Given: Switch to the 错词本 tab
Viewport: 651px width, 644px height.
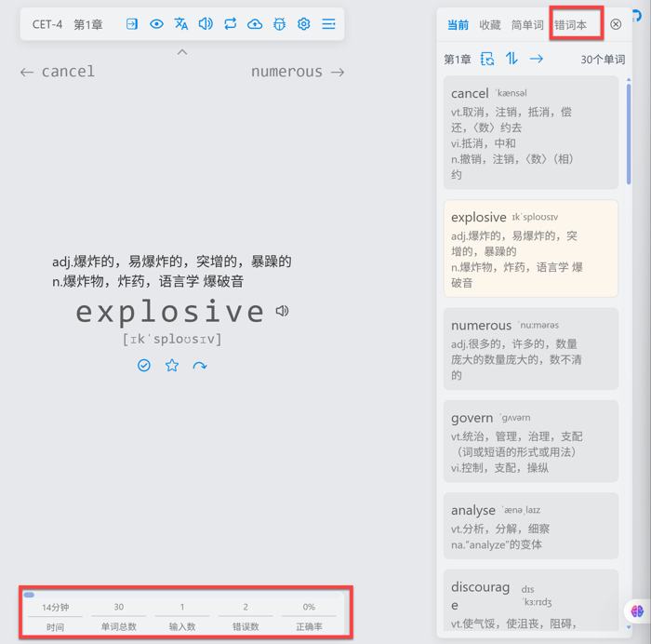Looking at the screenshot, I should pos(570,25).
